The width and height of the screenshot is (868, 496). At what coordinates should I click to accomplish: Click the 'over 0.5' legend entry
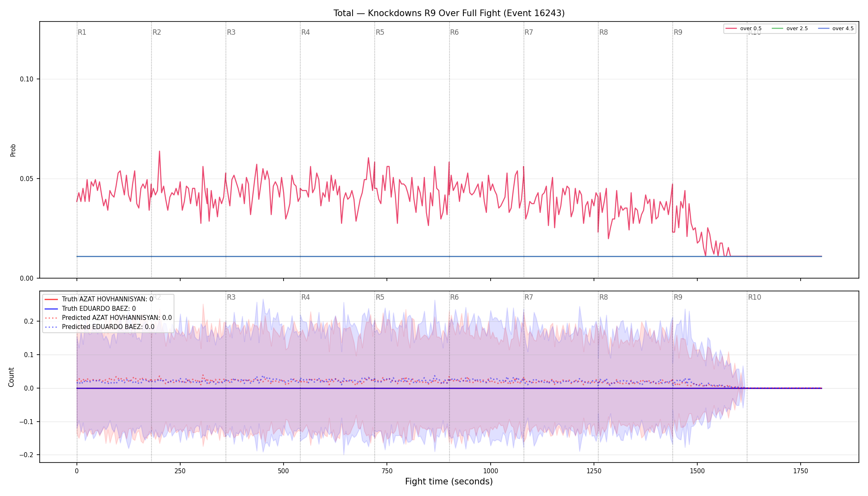click(x=744, y=29)
